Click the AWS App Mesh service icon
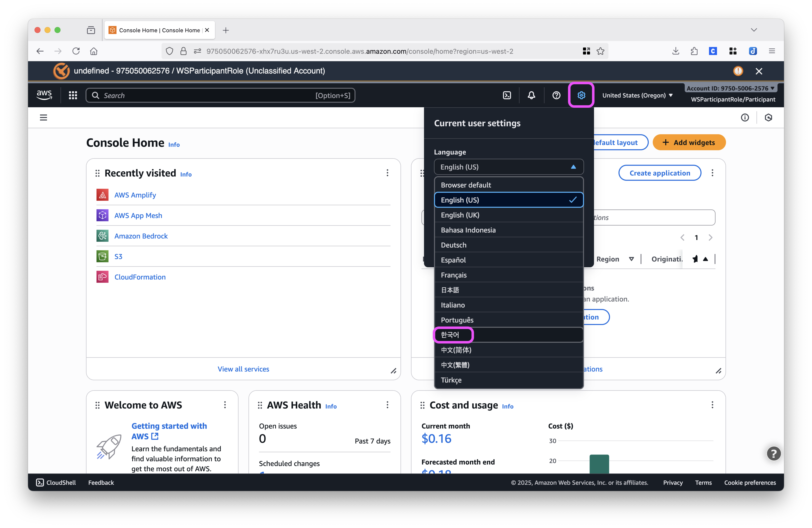 pyautogui.click(x=102, y=215)
